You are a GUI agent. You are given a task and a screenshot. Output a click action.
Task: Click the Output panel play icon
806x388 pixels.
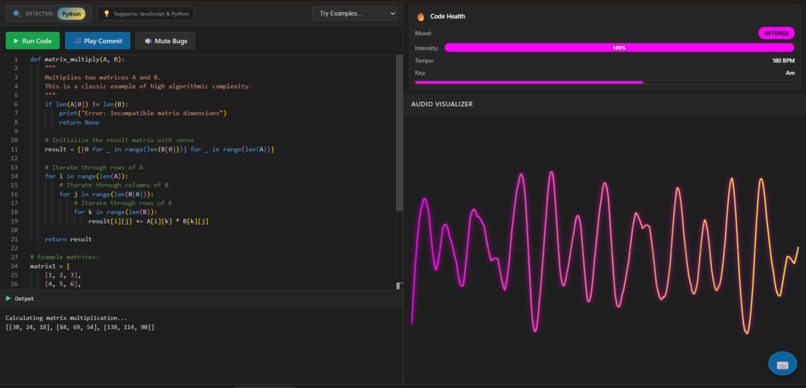[x=8, y=298]
